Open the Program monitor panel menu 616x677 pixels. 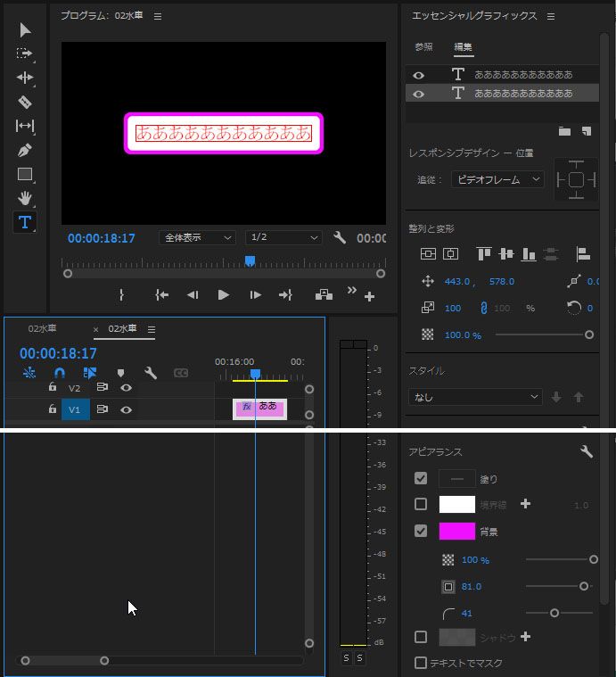coord(158,16)
